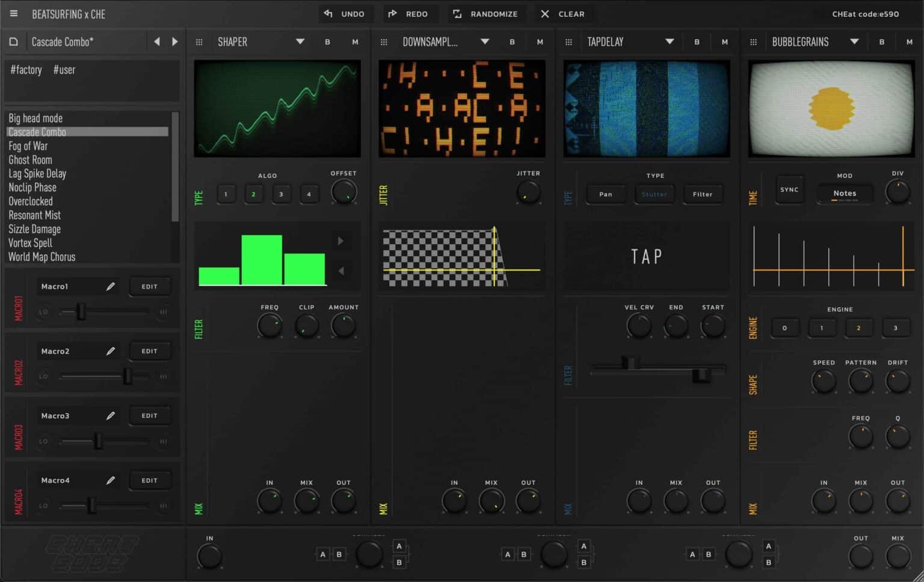Open the hamburger menu in the top-left
The height and width of the screenshot is (582, 924).
(13, 13)
